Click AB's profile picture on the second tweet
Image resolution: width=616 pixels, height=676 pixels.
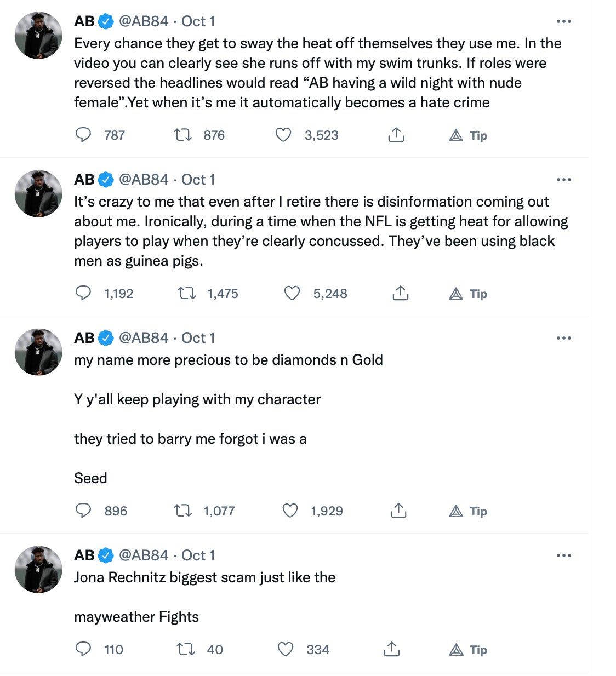(38, 194)
